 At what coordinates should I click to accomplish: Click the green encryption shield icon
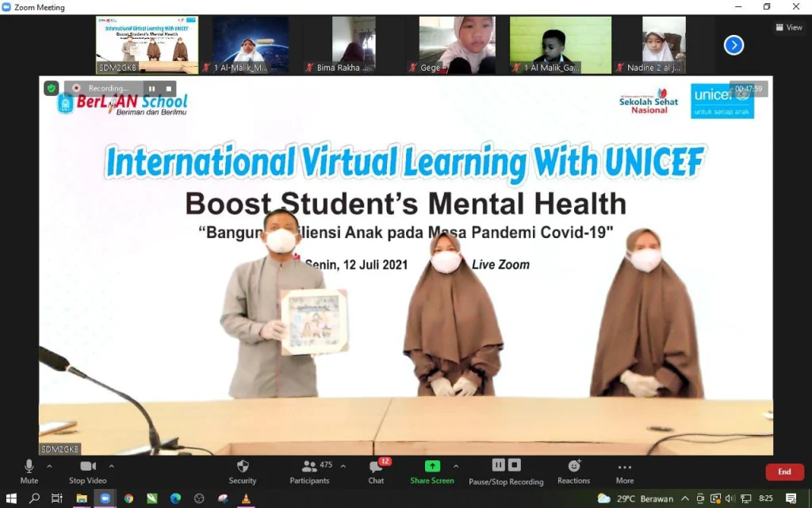point(52,88)
